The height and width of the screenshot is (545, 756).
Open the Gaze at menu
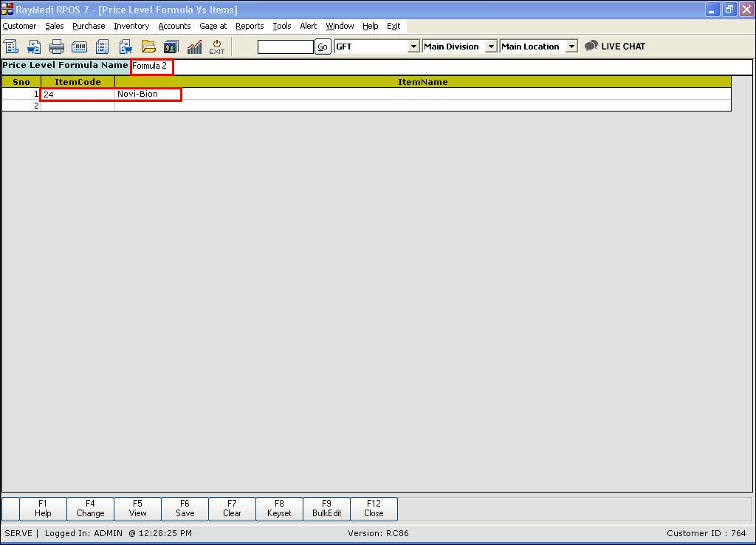(213, 26)
